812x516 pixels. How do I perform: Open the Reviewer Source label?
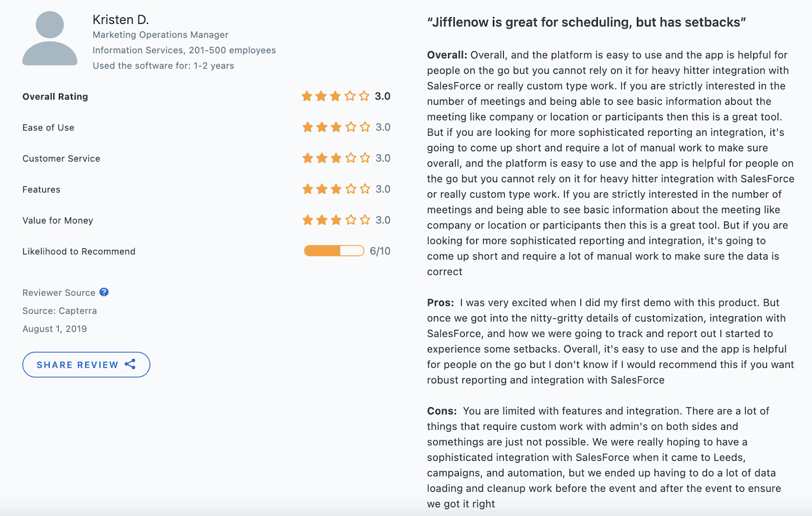(x=59, y=293)
